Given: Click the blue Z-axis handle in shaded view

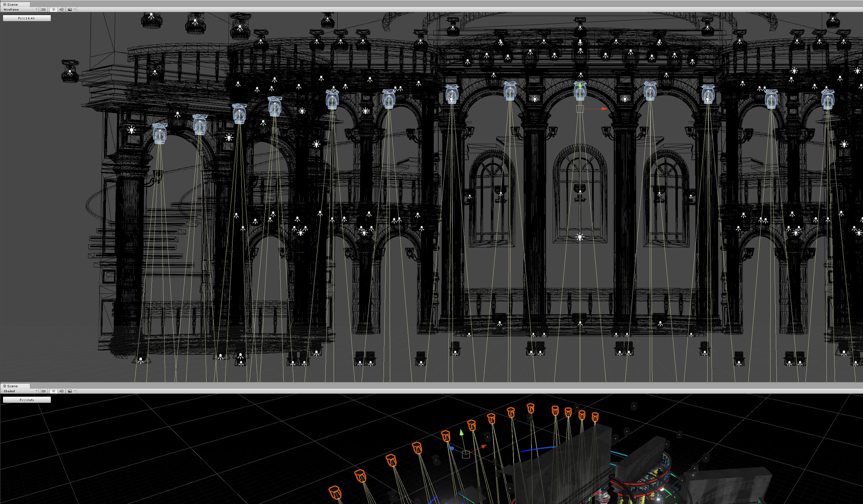Looking at the screenshot, I should (x=452, y=448).
